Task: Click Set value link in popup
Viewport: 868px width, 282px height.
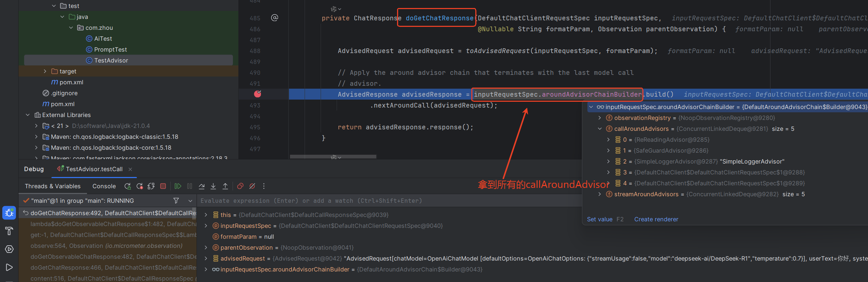Action: (599, 219)
